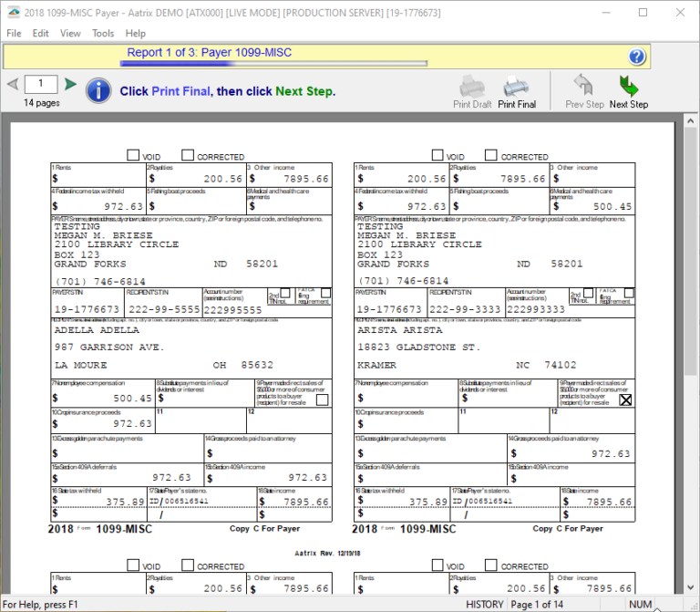The image size is (700, 612).
Task: Open the Tools menu
Action: point(103,33)
